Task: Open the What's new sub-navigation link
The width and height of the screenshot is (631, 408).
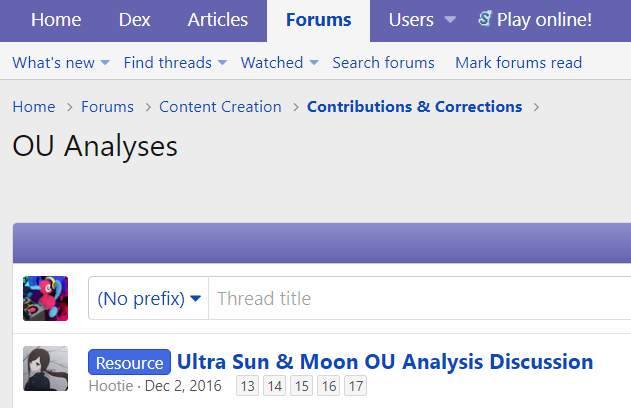Action: coord(54,63)
